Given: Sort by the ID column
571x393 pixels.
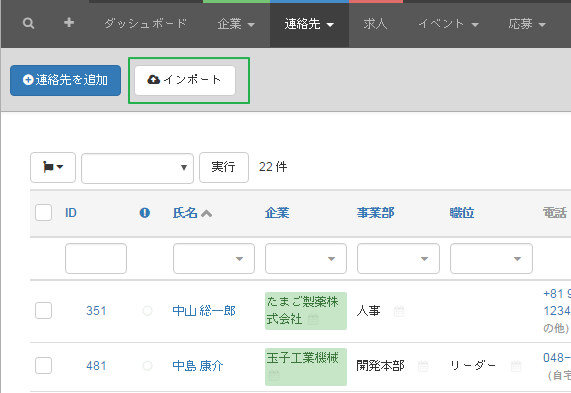Looking at the screenshot, I should (x=71, y=212).
